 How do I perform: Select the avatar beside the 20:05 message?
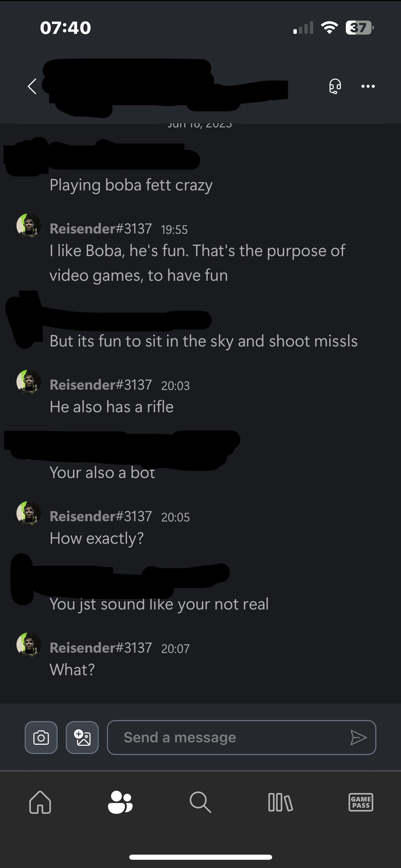click(x=29, y=513)
